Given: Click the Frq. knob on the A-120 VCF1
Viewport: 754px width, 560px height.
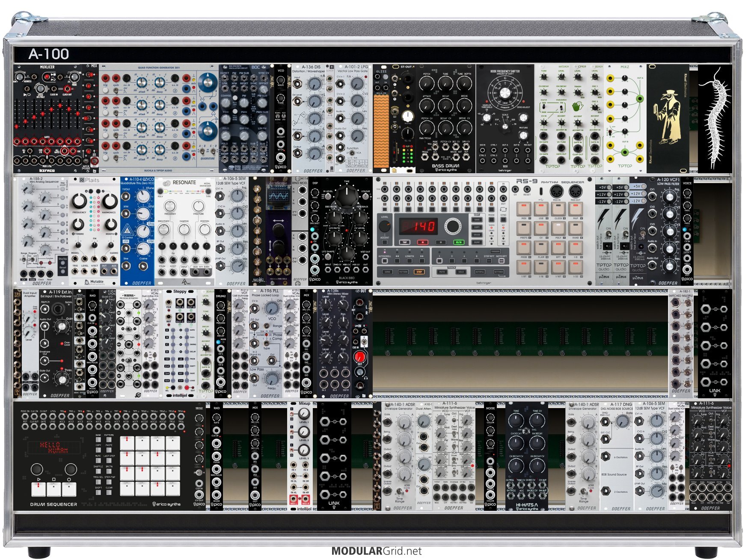Looking at the screenshot, I should pos(669,198).
